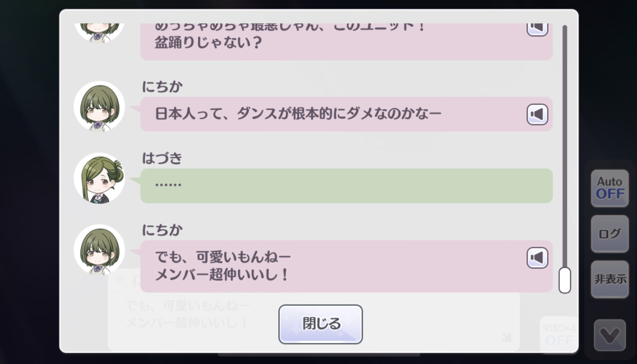The width and height of the screenshot is (637, 364).
Task: Click the scrollbar track upper area
Action: point(565,96)
